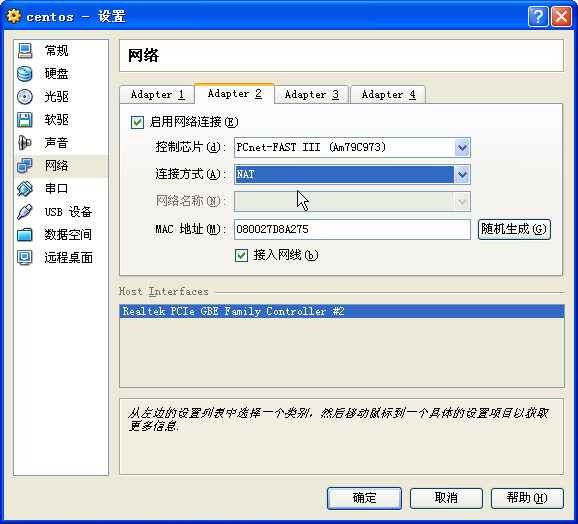Open the Adapter 4 tab
The width and height of the screenshot is (578, 524).
(389, 95)
